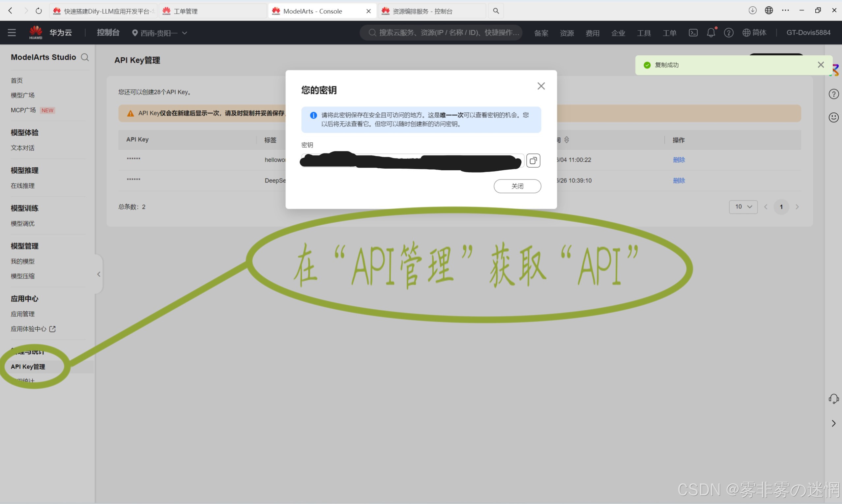Collapse the sidebar with the arrow handle
Screen dimensions: 842x504
pyautogui.click(x=99, y=274)
